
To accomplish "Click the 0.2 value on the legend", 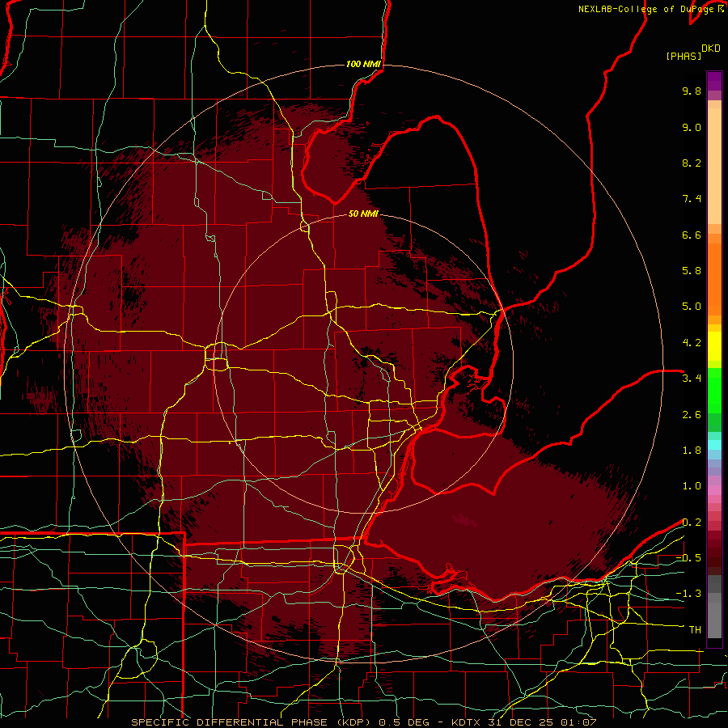I will pos(692,523).
